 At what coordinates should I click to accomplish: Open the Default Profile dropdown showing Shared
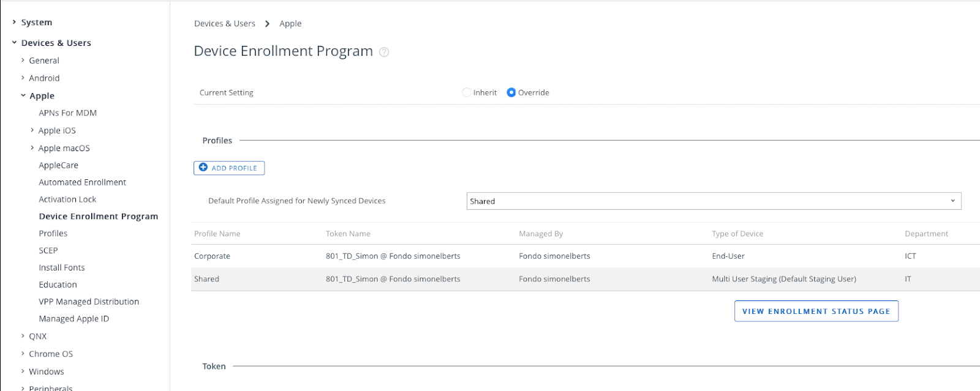(714, 201)
